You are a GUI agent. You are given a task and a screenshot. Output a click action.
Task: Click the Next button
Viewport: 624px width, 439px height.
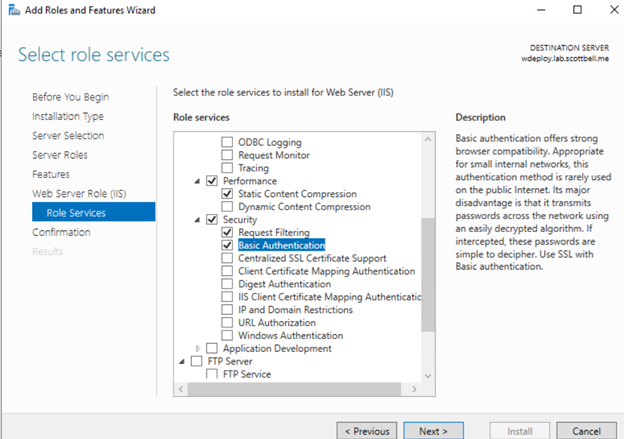[433, 431]
